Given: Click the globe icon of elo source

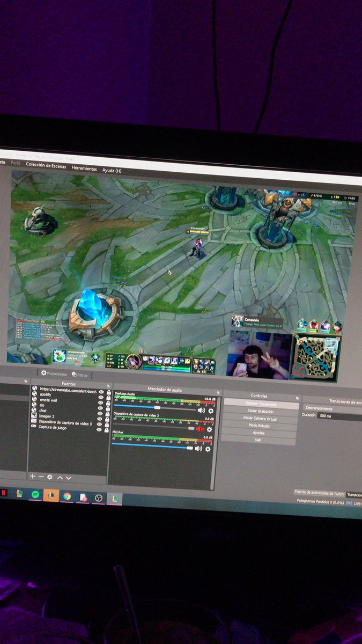Looking at the screenshot, I should pyautogui.click(x=34, y=405).
